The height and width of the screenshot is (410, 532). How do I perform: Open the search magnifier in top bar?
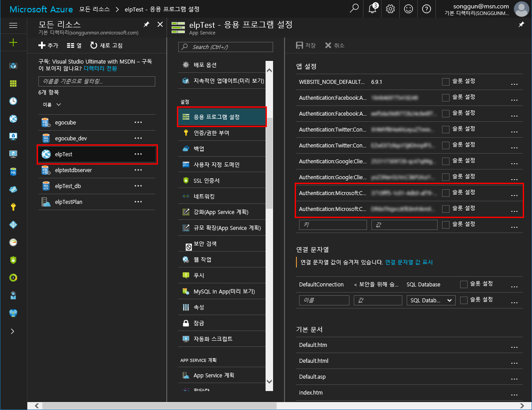pyautogui.click(x=354, y=9)
